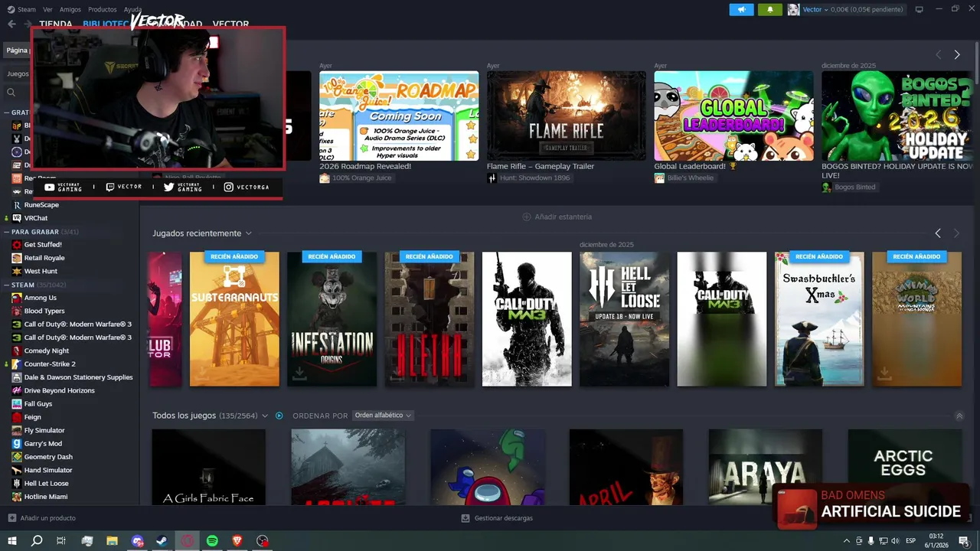Open Windows Start menu
980x551 pixels.
[11, 541]
